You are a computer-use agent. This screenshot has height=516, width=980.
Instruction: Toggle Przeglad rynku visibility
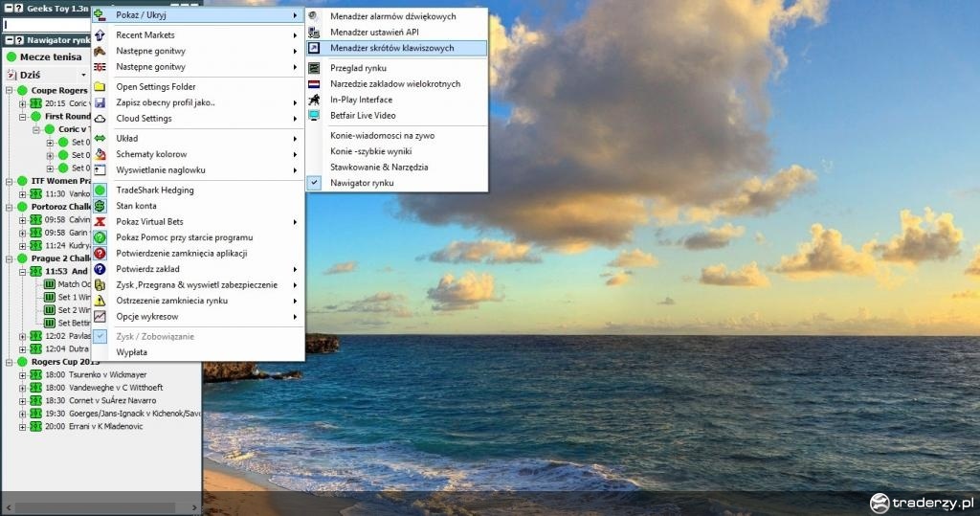[x=397, y=68]
